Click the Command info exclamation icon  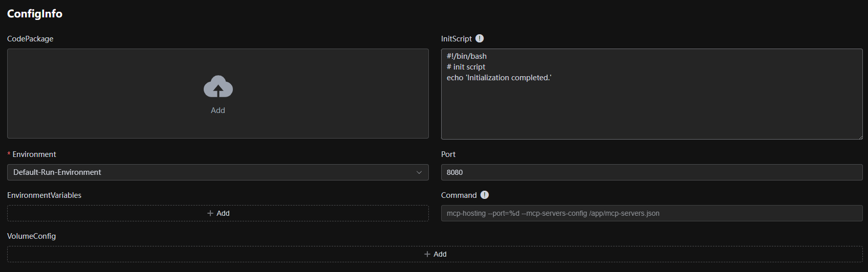point(485,195)
